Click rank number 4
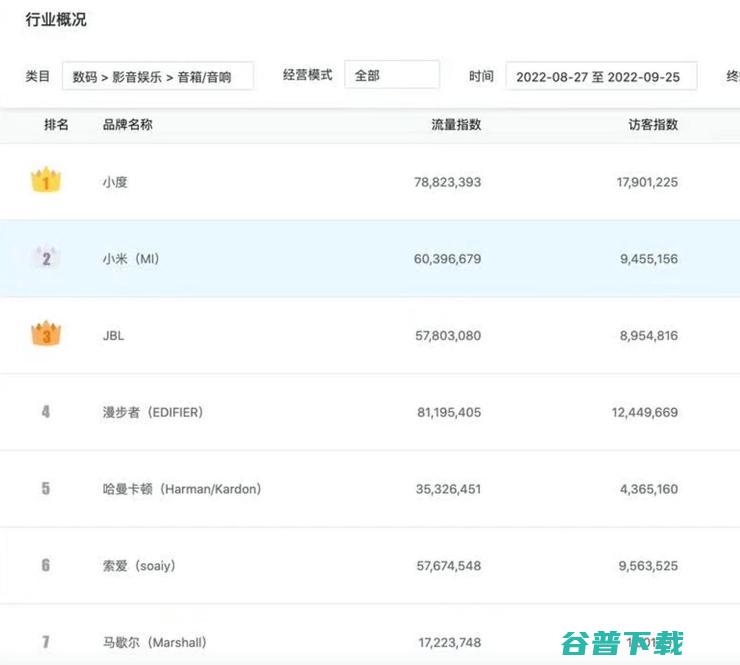The image size is (740, 665). pyautogui.click(x=46, y=412)
